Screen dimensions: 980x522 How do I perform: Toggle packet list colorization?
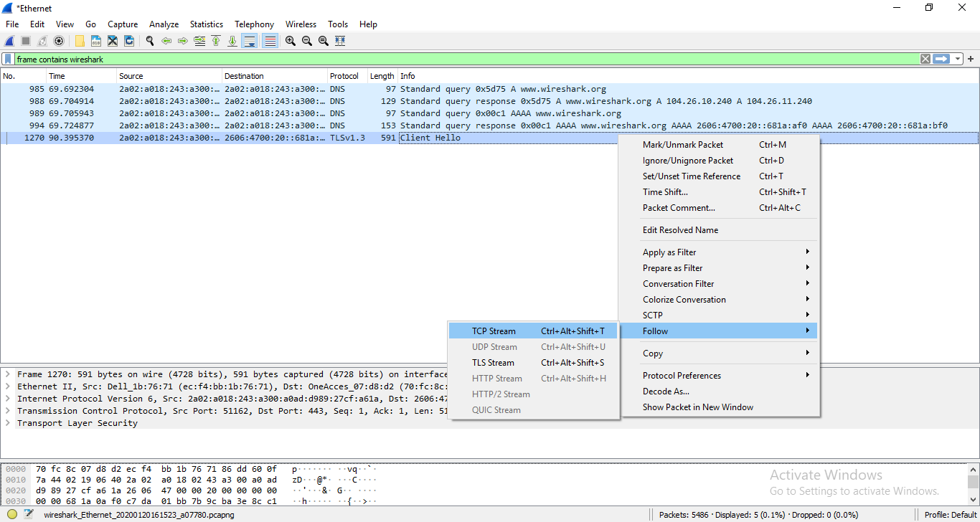[270, 41]
